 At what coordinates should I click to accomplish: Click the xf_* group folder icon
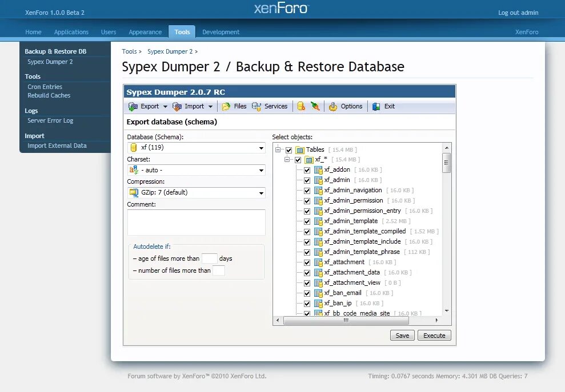point(309,160)
